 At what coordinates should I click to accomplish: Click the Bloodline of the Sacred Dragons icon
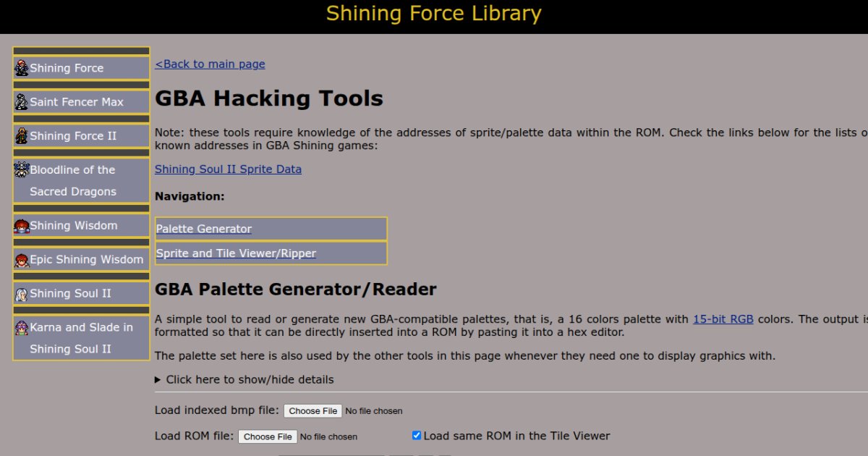pos(22,170)
